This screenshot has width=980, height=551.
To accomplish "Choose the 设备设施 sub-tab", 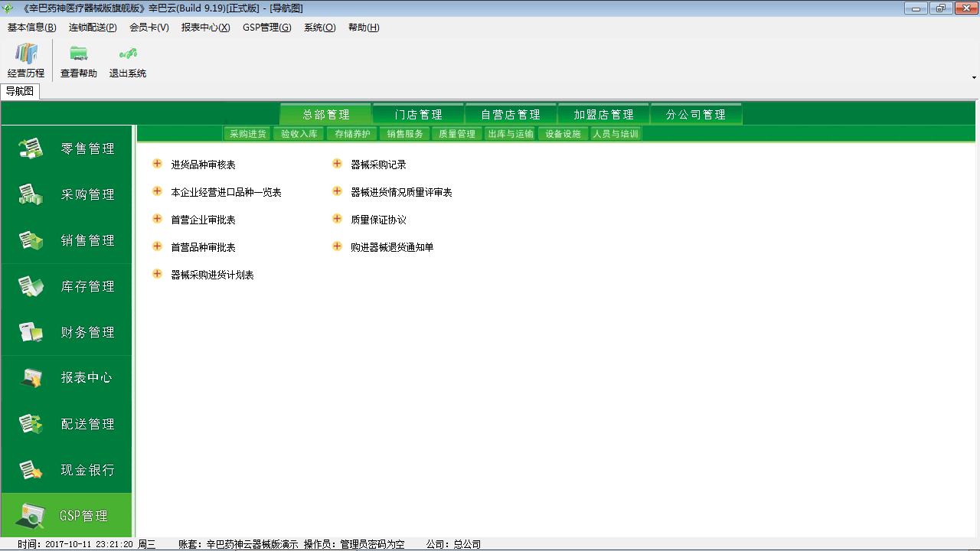I will (x=563, y=134).
